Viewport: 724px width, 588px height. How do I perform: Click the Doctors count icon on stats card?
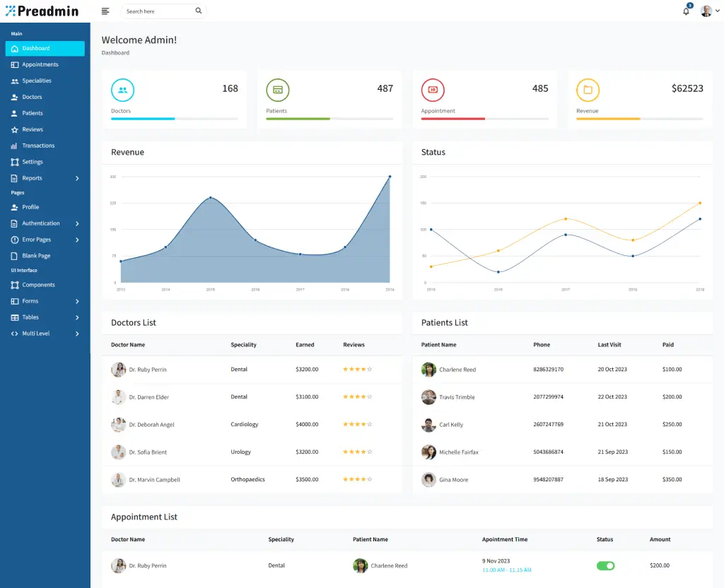[x=122, y=90]
